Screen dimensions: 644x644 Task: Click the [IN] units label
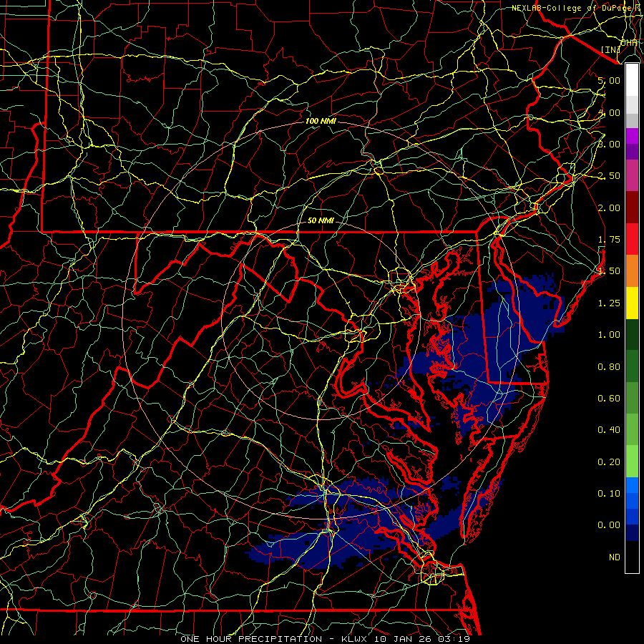pos(611,49)
